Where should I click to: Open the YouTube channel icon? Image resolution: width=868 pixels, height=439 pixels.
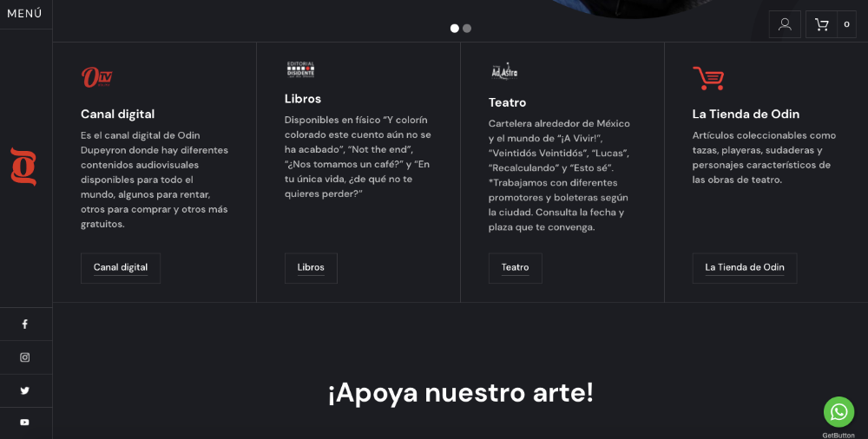(x=25, y=423)
